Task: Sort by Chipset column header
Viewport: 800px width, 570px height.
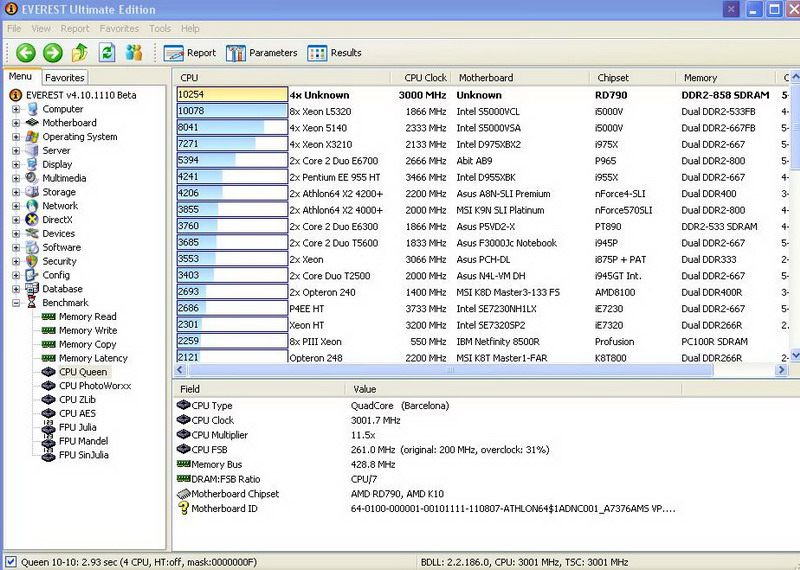Action: pyautogui.click(x=633, y=78)
